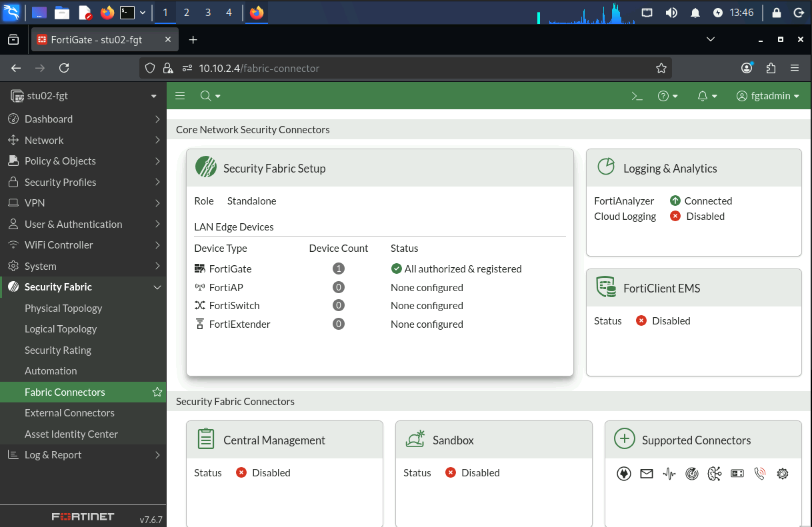Open the CLI console icon in header
The image size is (812, 527).
click(637, 96)
